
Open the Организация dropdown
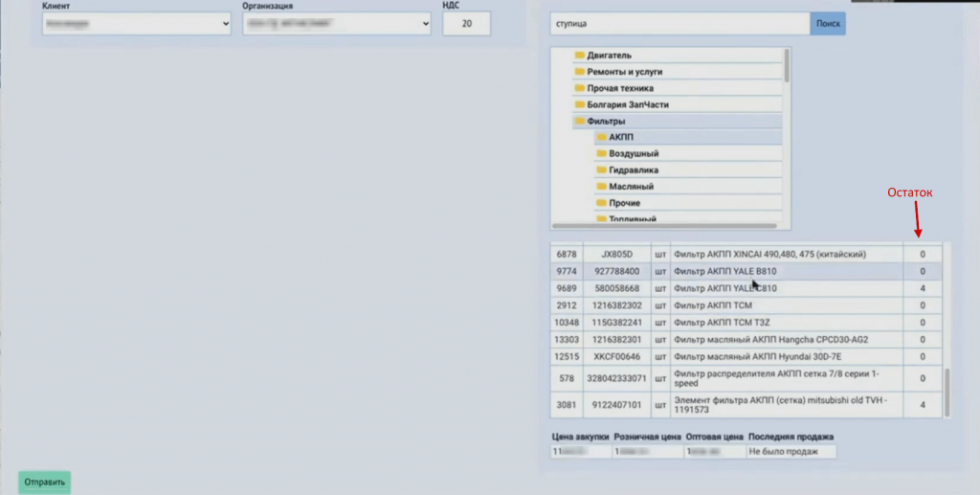(x=336, y=24)
